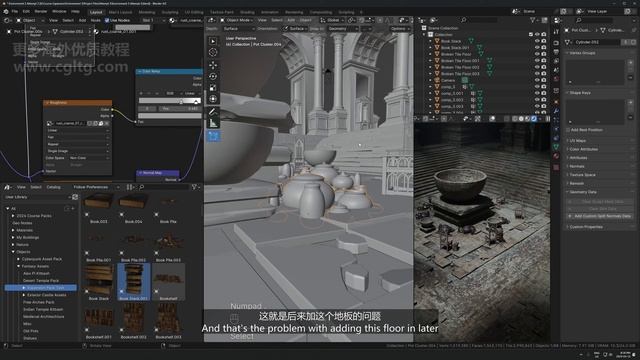Image resolution: width=640 pixels, height=360 pixels.
Task: Switch to the Shading workspace tab
Action: [x=247, y=12]
